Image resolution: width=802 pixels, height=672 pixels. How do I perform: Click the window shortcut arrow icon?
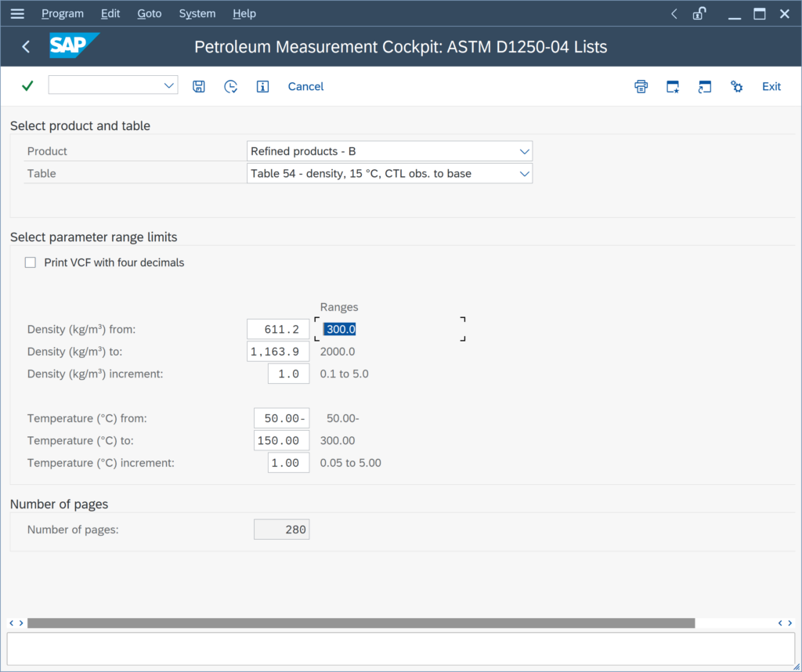[704, 86]
